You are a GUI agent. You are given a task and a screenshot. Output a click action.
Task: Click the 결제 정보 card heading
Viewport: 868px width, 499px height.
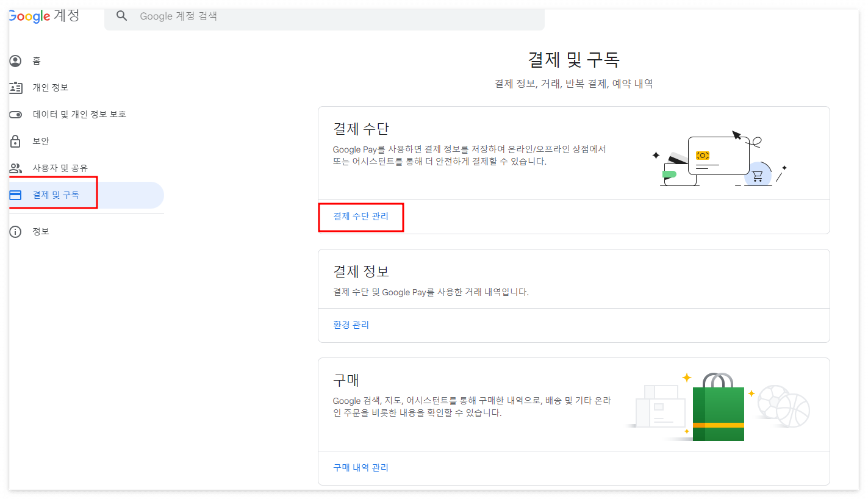click(361, 271)
